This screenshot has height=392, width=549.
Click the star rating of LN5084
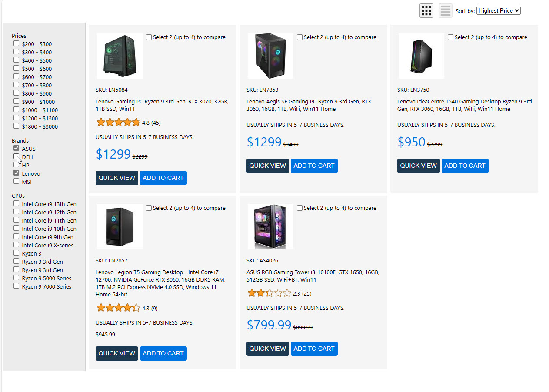[x=118, y=123]
